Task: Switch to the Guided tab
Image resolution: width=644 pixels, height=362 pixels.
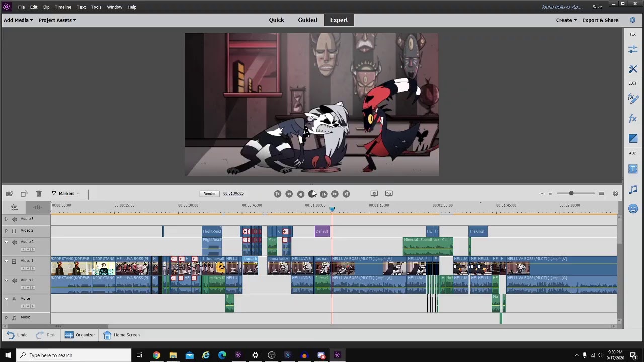Action: [307, 20]
